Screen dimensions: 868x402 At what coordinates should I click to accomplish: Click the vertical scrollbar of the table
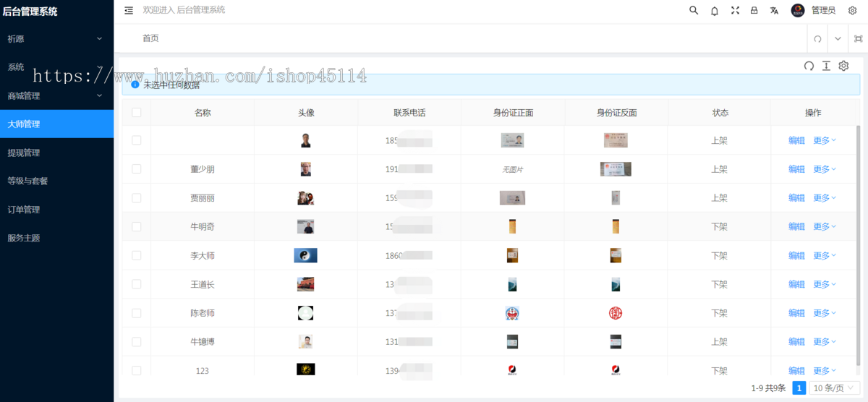859,246
